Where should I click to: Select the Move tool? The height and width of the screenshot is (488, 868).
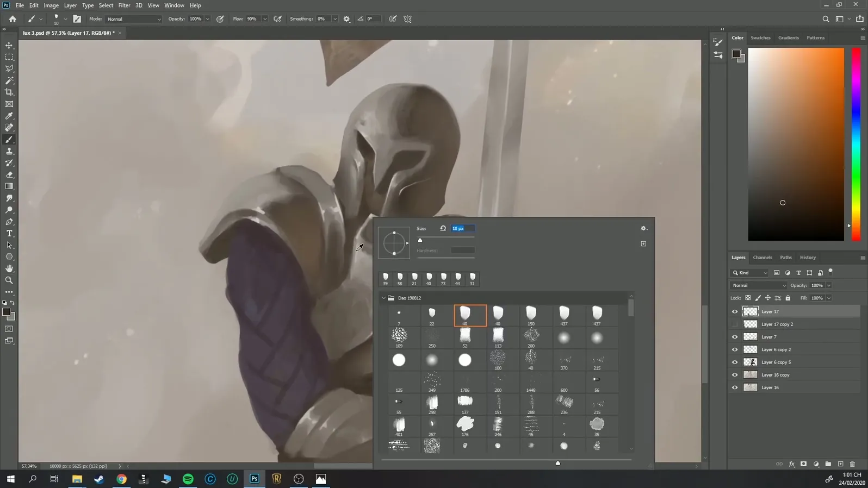(9, 45)
